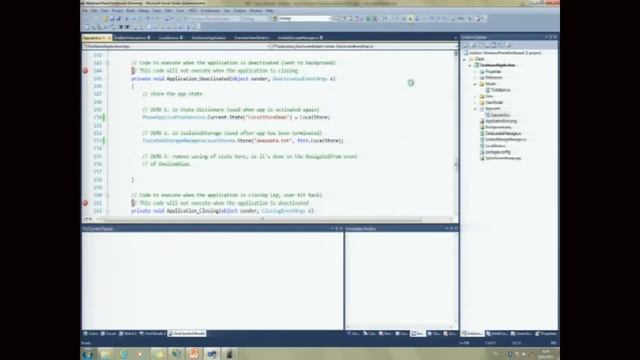This screenshot has height=360, width=640.
Task: Collapse Application_Deactivated method outline
Action: pyautogui.click(x=108, y=78)
